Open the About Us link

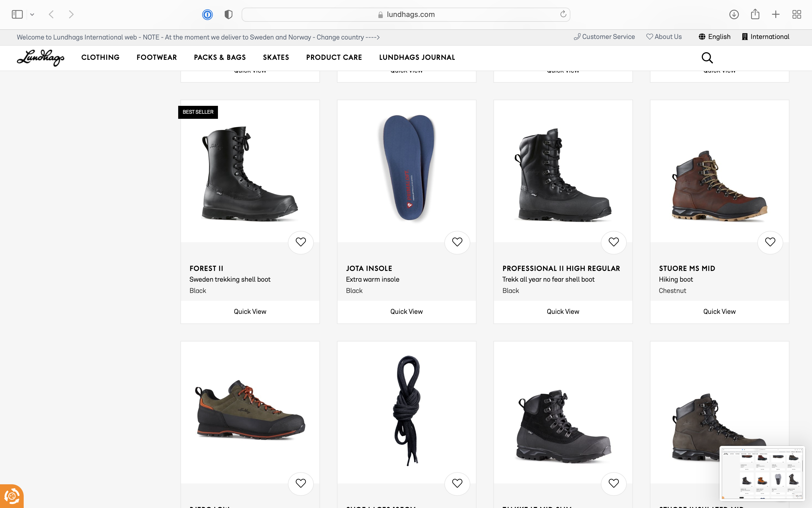(x=664, y=37)
